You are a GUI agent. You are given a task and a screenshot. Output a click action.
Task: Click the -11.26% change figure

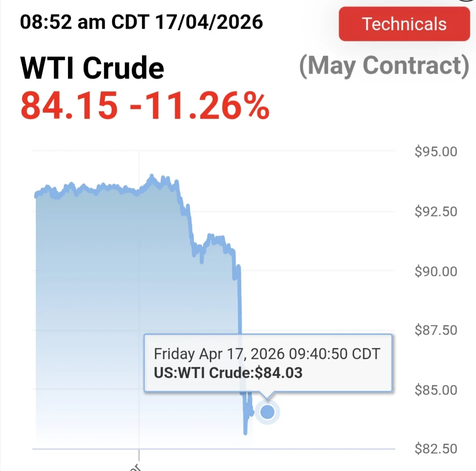[x=199, y=105]
